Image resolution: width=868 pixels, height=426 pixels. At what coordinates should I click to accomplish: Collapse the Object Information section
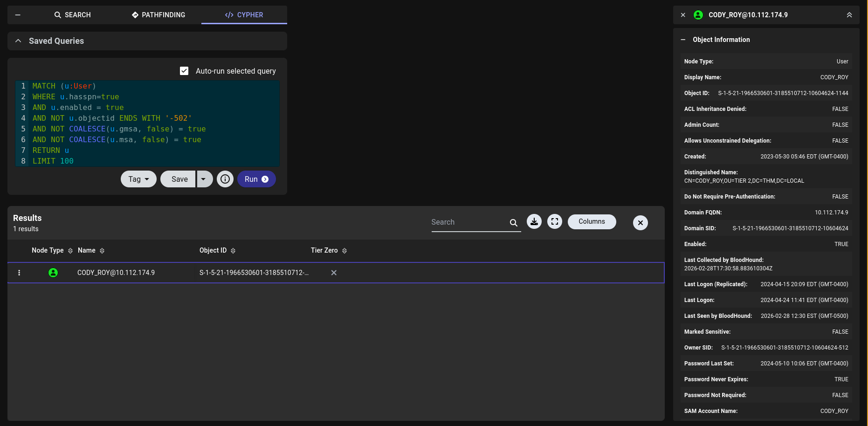[683, 40]
